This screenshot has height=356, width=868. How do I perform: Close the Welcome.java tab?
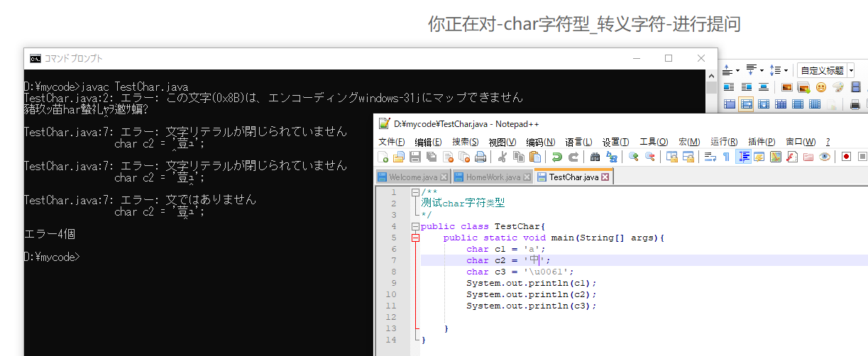click(x=444, y=177)
